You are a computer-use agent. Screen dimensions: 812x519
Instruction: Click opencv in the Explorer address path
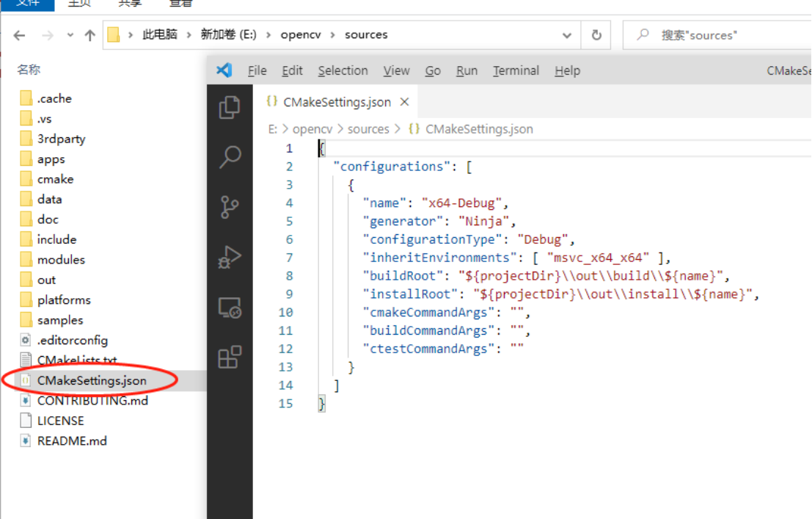coord(301,35)
